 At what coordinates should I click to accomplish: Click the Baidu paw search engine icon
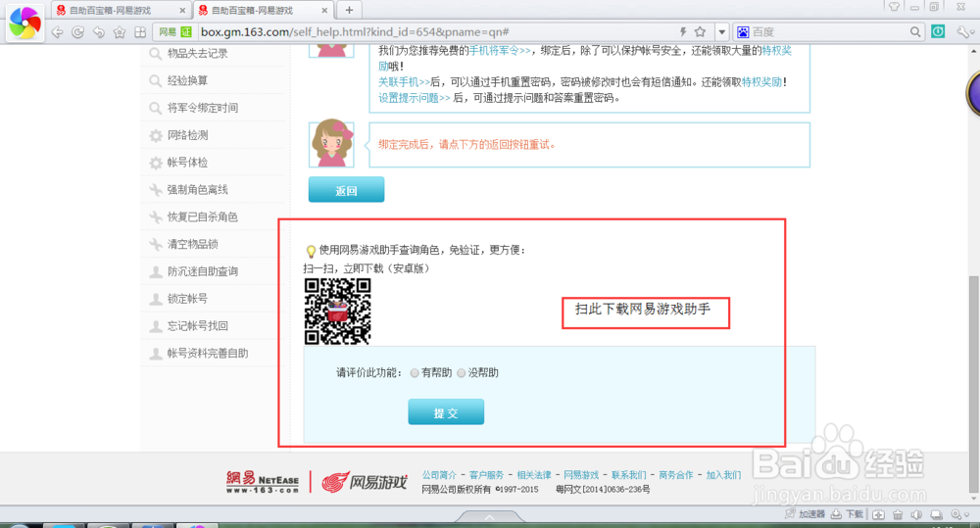click(743, 32)
